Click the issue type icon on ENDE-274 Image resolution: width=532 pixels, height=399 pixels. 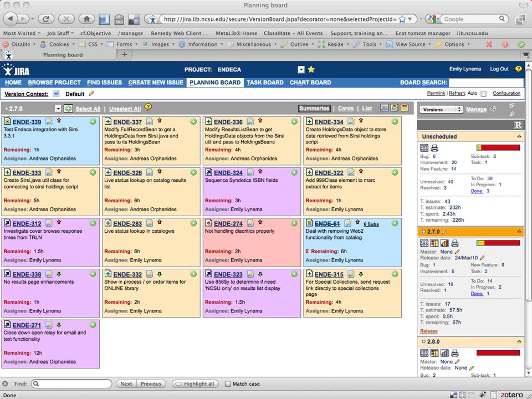click(209, 223)
